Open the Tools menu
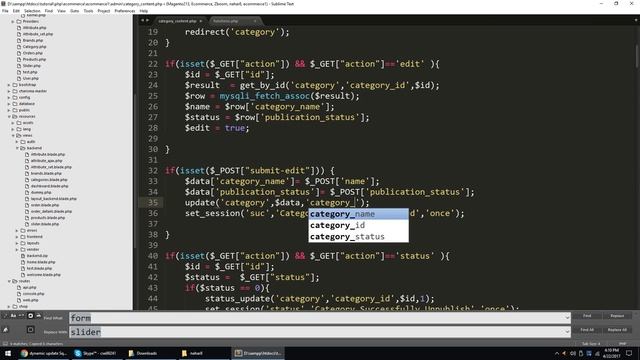Image resolution: width=640 pixels, height=360 pixels. (x=88, y=11)
